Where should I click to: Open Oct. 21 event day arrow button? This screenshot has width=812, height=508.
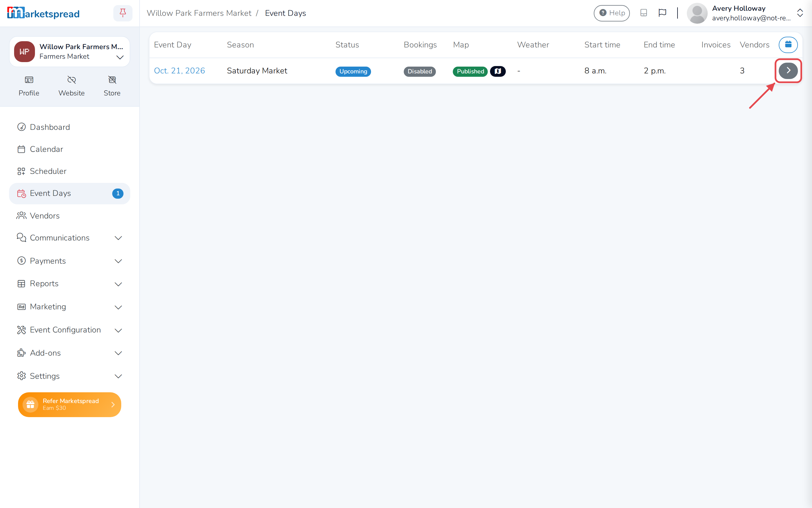[788, 71]
